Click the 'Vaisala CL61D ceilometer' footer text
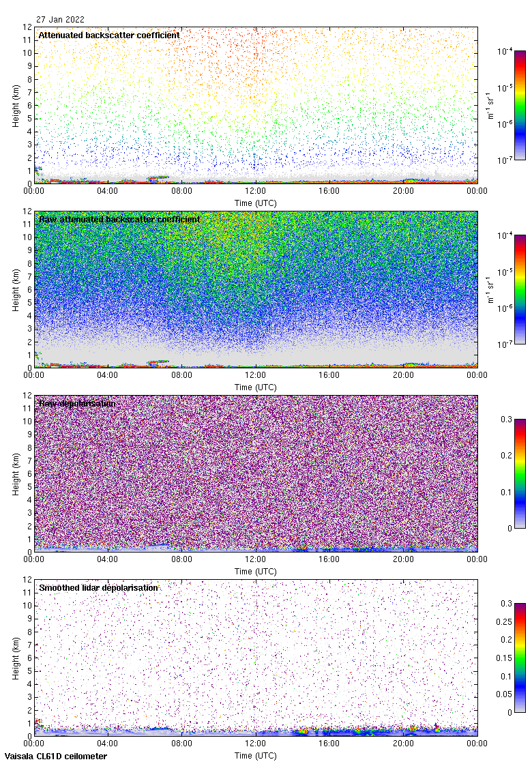 point(54,756)
